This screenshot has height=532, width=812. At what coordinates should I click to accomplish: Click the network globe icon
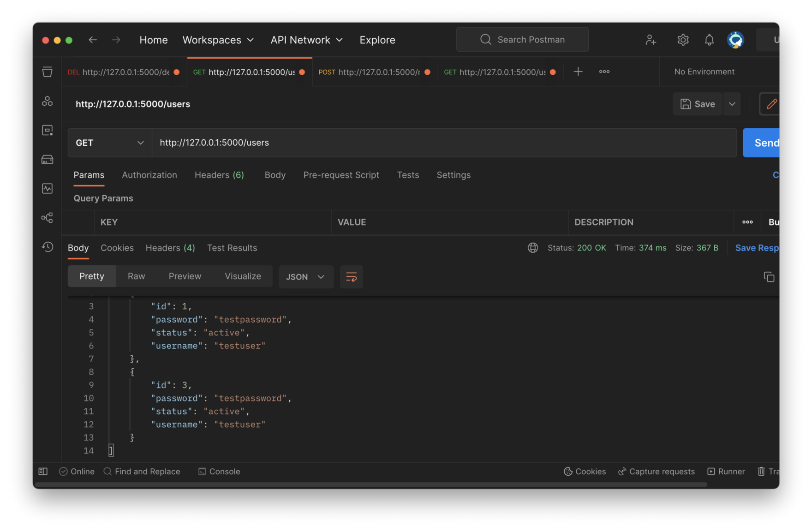click(532, 248)
